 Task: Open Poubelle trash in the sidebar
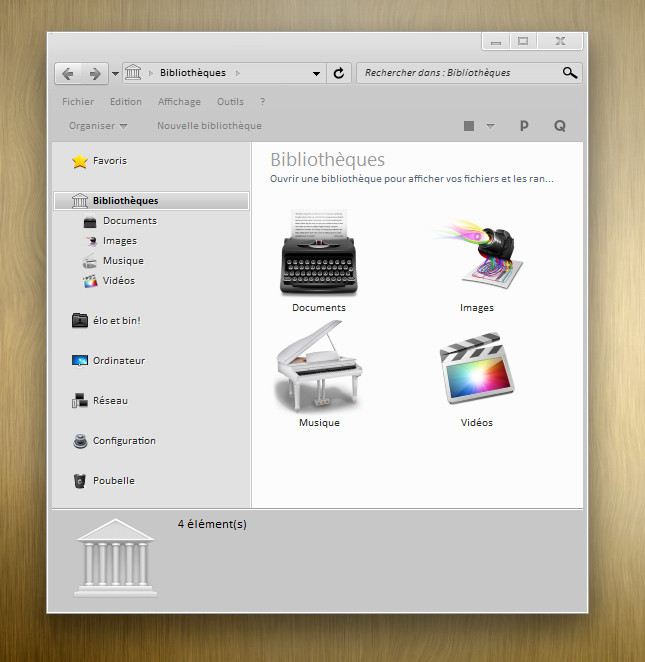coord(104,481)
